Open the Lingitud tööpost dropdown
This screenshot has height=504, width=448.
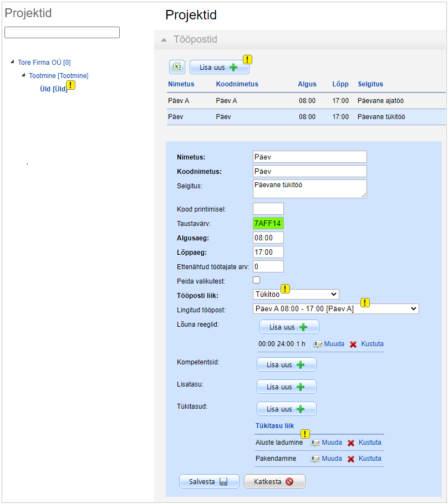335,308
